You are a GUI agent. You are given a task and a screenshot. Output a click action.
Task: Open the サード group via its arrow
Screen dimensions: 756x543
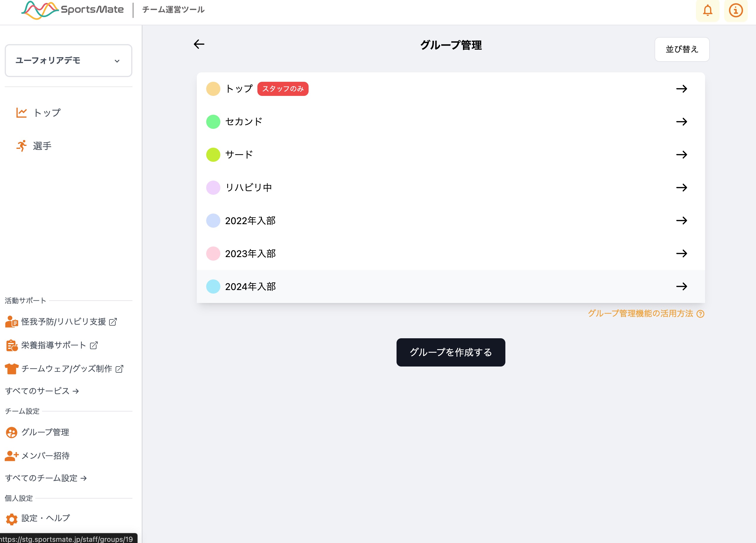[x=682, y=155]
